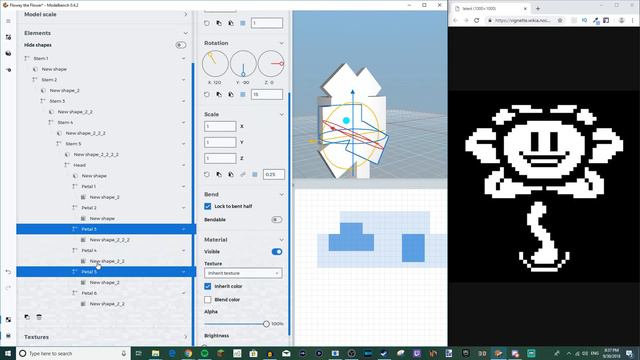
Task: Click the microphone icon in Windows search
Action: point(124,353)
